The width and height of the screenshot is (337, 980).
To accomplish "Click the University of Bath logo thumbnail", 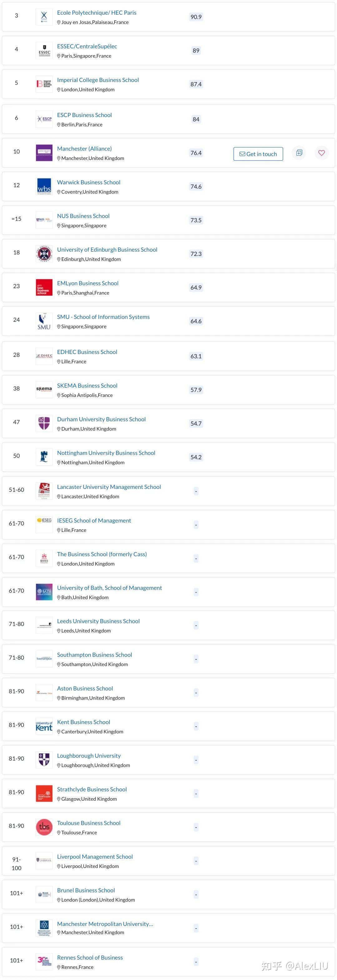I will pyautogui.click(x=44, y=592).
